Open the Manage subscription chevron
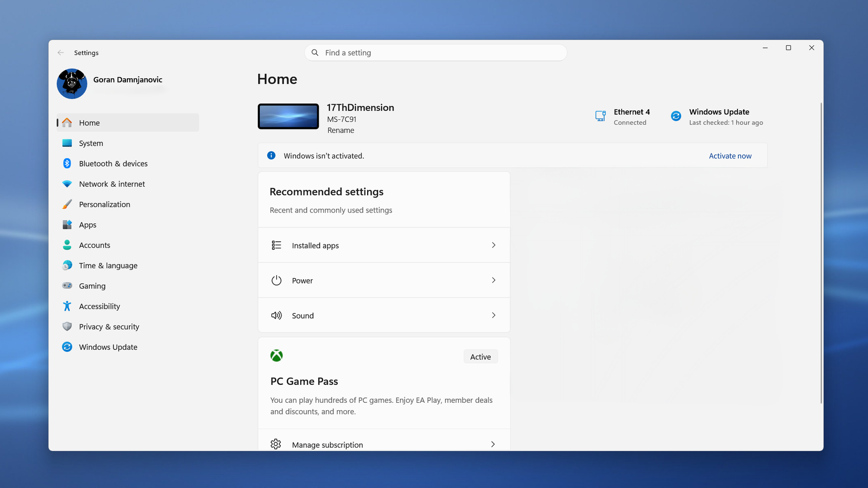 coord(493,444)
